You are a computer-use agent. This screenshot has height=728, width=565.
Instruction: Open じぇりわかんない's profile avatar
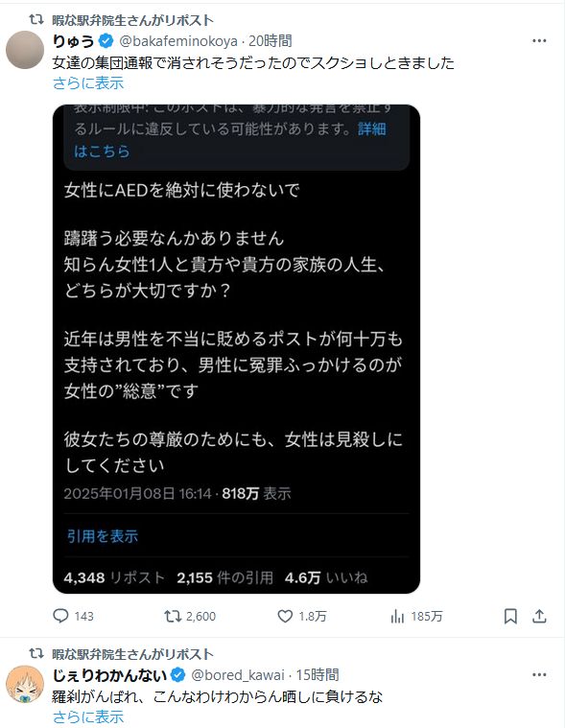pos(25,684)
